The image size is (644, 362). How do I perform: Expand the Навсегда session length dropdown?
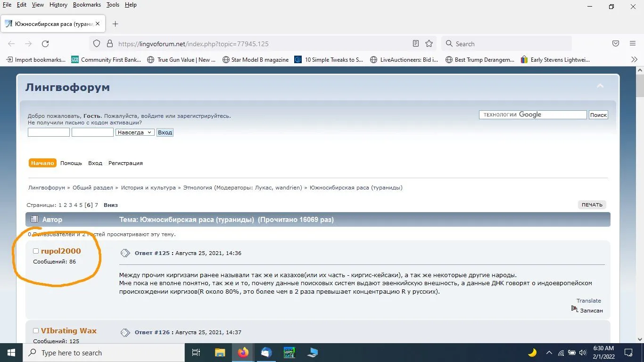pos(135,132)
